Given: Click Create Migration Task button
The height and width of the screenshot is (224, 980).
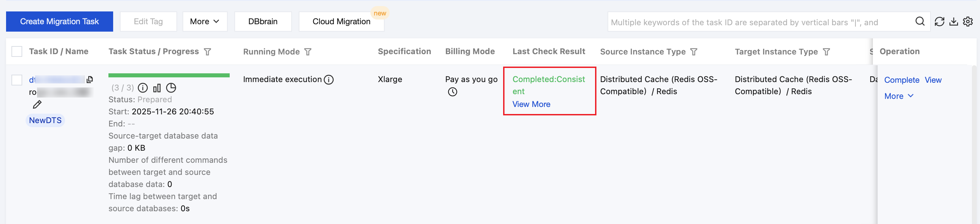Looking at the screenshot, I should (x=59, y=22).
